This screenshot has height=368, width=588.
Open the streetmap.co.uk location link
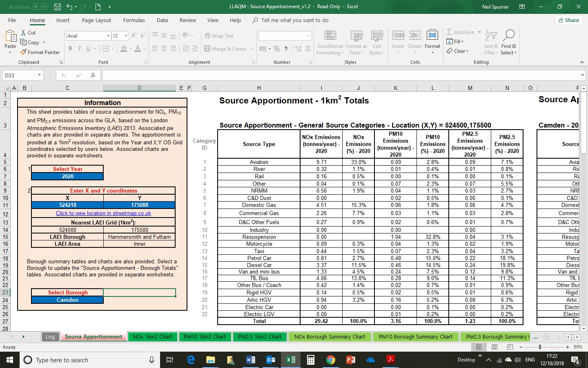[x=103, y=213]
